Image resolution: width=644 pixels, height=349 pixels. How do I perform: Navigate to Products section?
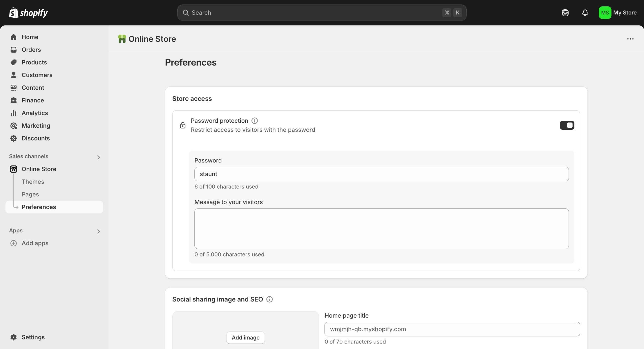(34, 62)
